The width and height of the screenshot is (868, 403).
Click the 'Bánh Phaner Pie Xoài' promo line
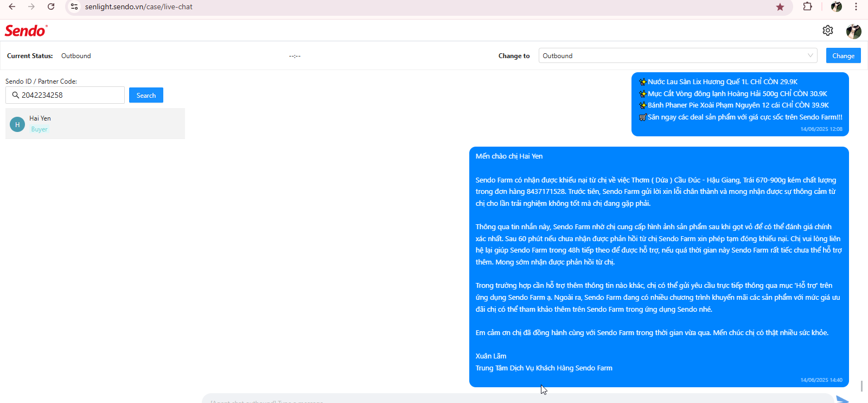pyautogui.click(x=734, y=105)
